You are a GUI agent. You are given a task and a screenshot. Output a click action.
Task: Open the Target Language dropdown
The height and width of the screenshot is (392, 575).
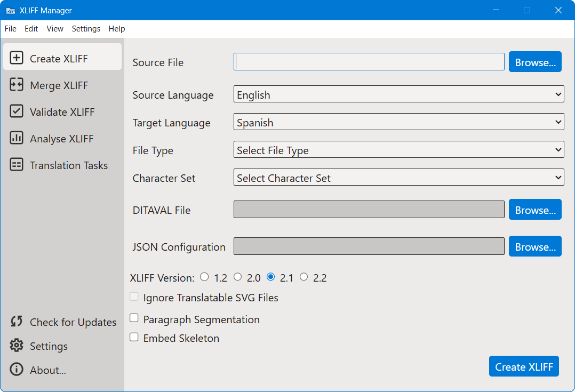coord(398,122)
